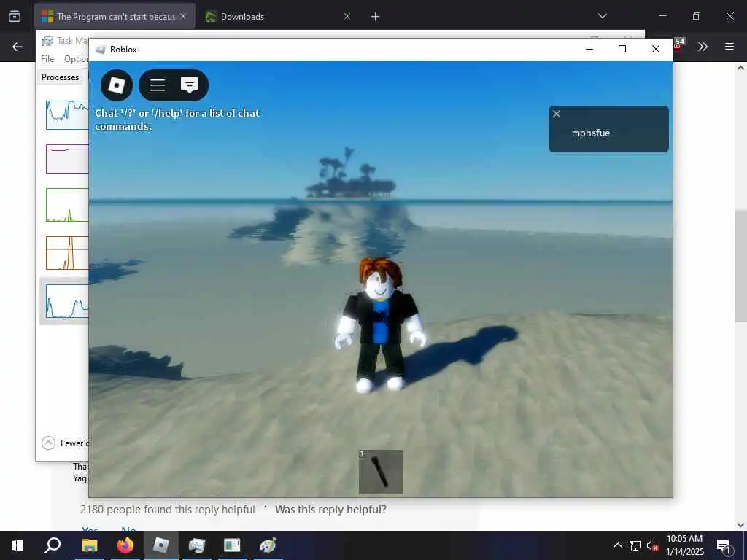Image resolution: width=747 pixels, height=560 pixels.
Task: Open a new browser tab
Action: [x=376, y=17]
